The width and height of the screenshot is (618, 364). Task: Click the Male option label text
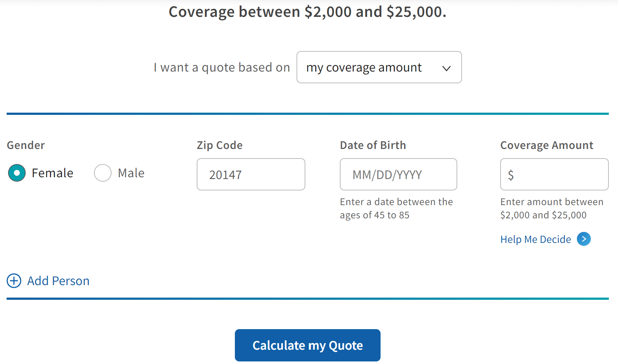click(131, 173)
